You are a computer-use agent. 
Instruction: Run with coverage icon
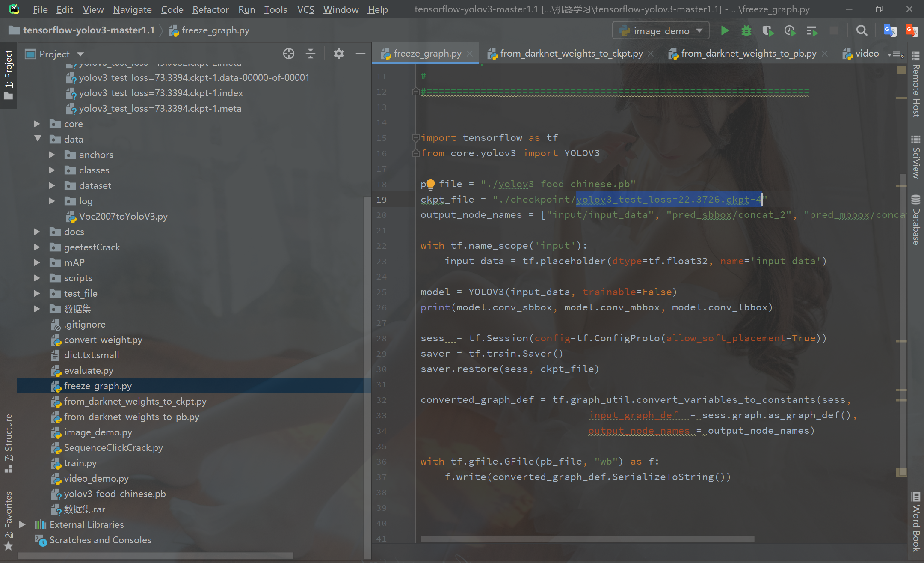(x=768, y=31)
